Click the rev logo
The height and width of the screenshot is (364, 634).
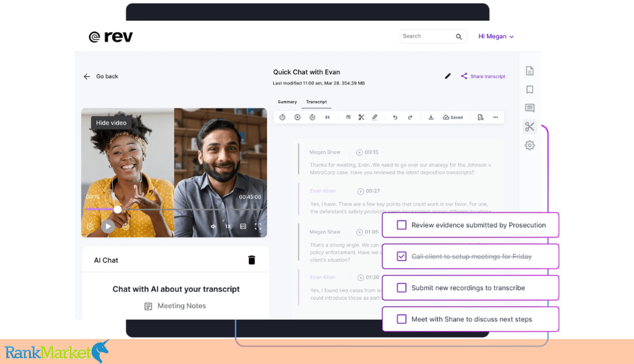point(111,36)
